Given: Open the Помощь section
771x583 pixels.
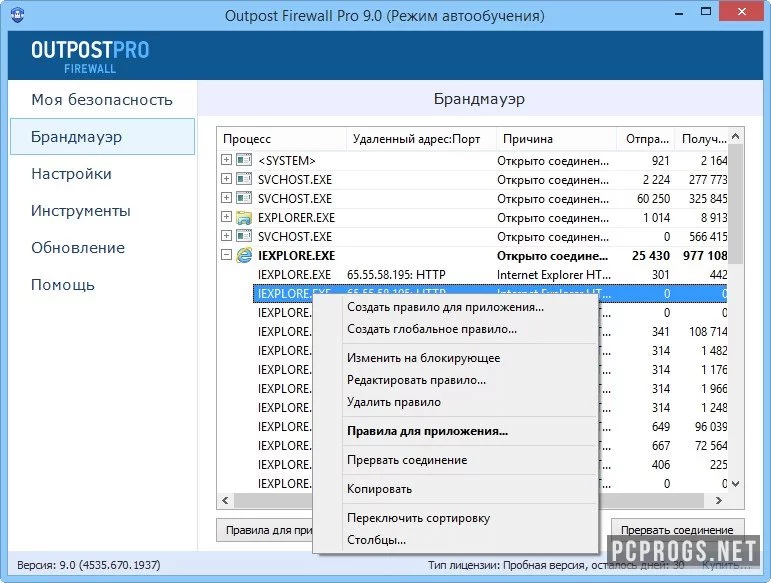Looking at the screenshot, I should [x=62, y=285].
